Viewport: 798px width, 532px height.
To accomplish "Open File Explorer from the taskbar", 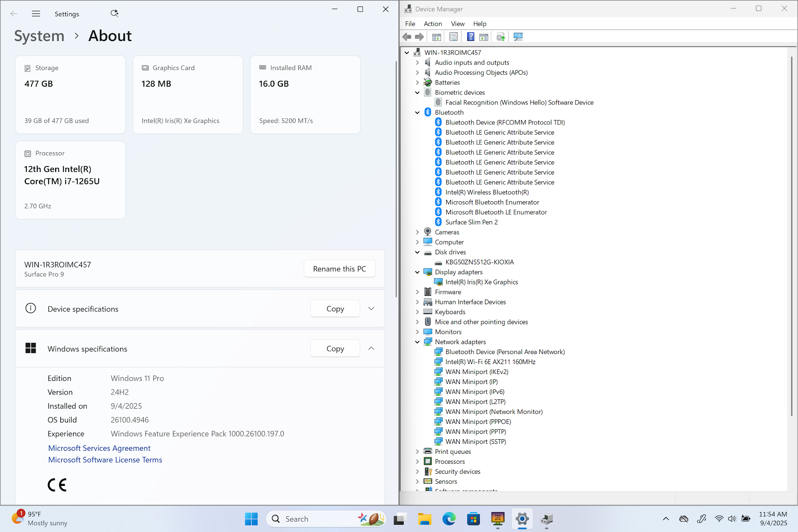I will [x=424, y=519].
